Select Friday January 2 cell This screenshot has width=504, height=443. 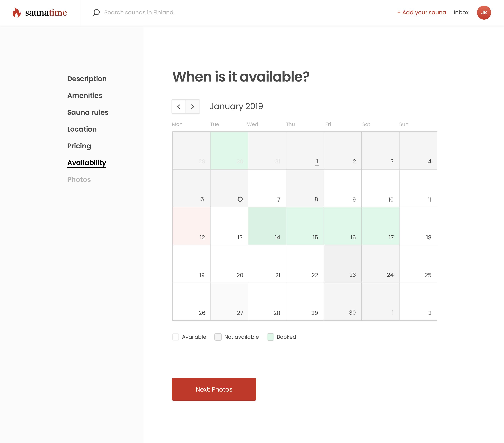click(342, 150)
